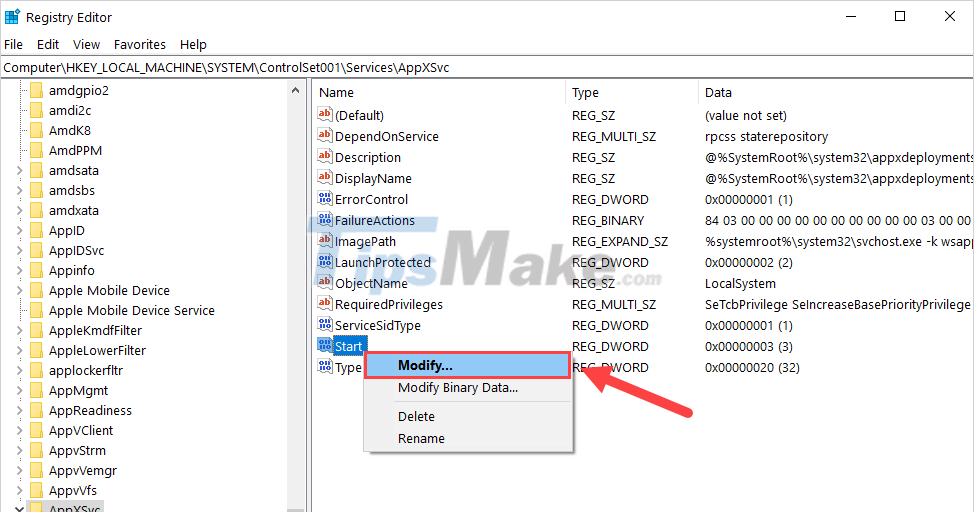Choose Modify... from the context menu
This screenshot has height=512, width=974.
tap(467, 365)
